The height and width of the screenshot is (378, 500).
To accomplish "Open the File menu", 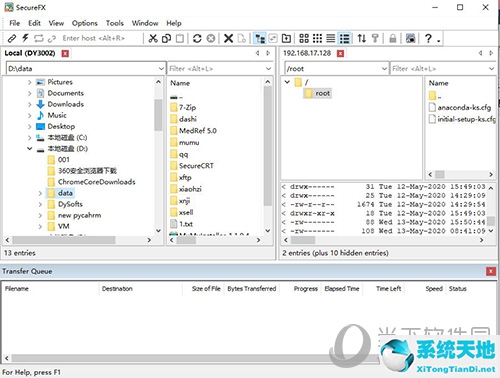I will pyautogui.click(x=15, y=23).
